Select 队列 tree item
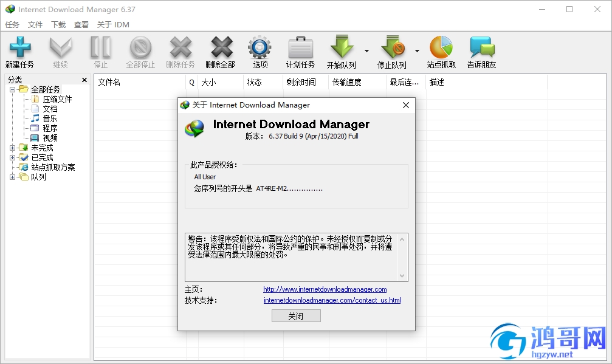Screen dimensions: 612x364 click(38, 177)
